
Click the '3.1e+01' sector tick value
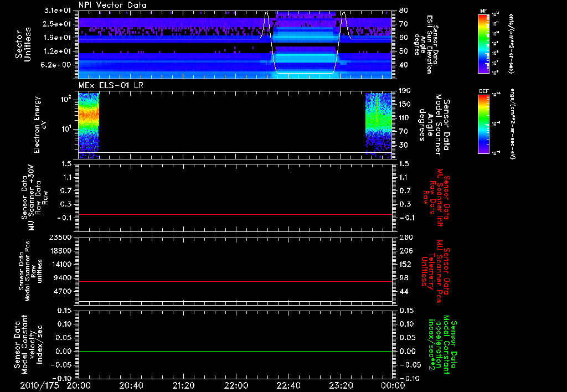(x=58, y=11)
